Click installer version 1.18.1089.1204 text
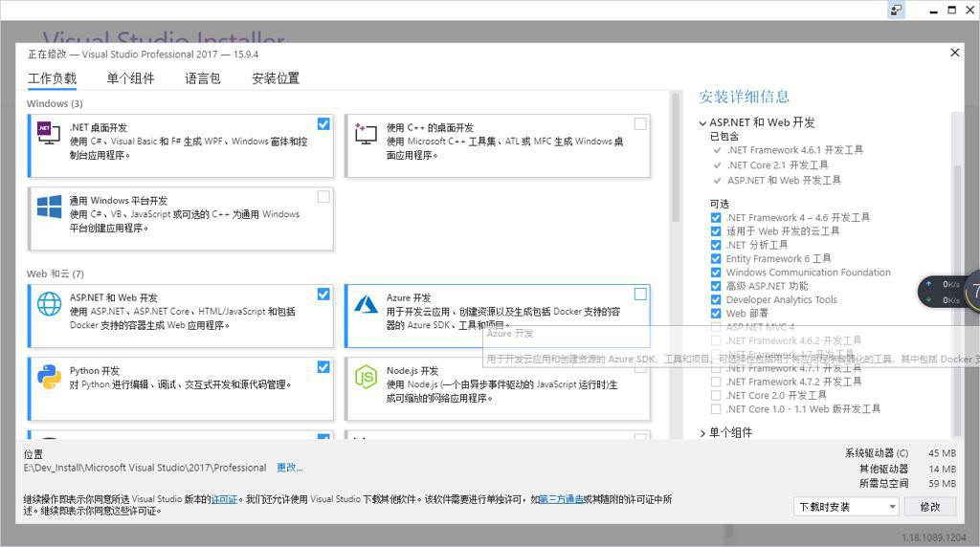This screenshot has height=547, width=980. [x=934, y=537]
